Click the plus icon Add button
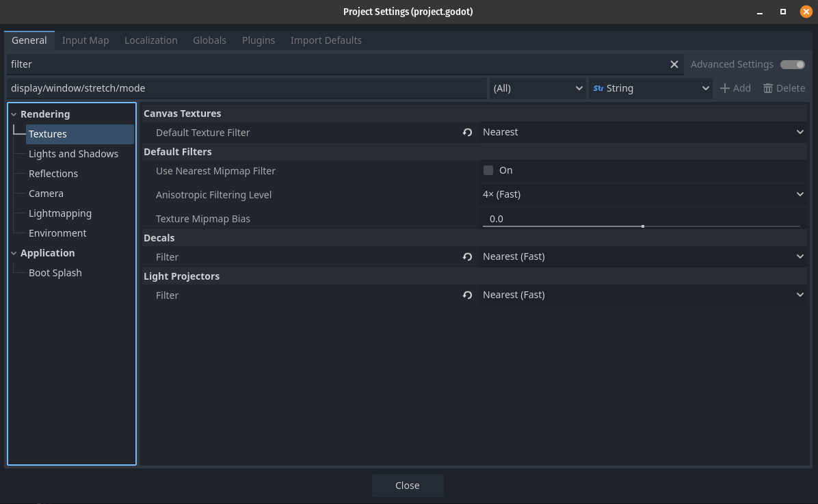This screenshot has width=818, height=504. (735, 88)
